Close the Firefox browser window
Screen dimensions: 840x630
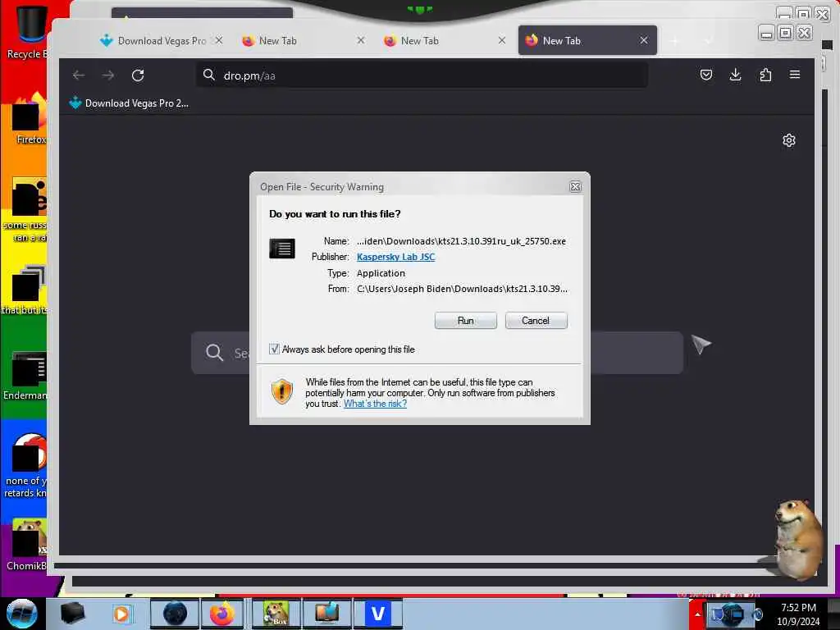[804, 33]
